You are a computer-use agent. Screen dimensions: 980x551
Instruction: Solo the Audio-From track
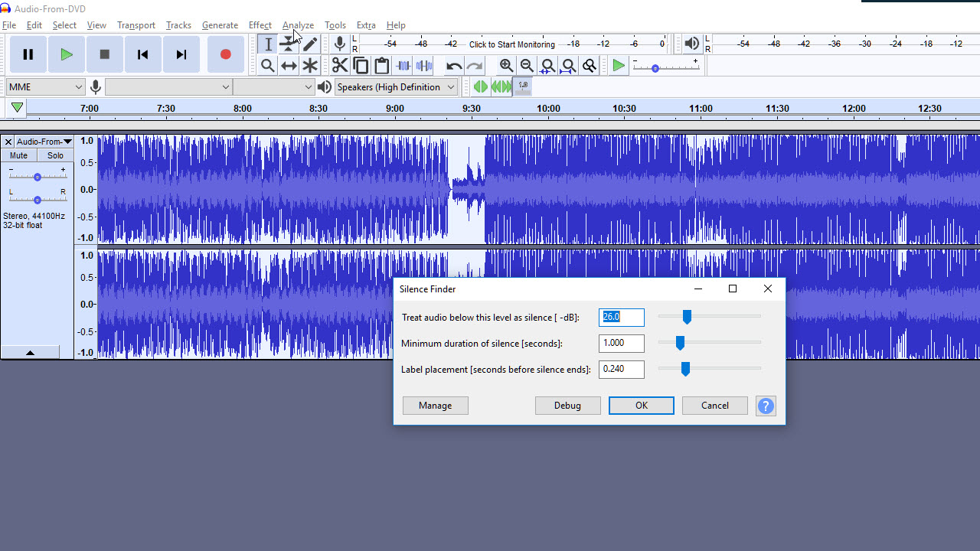coord(54,155)
